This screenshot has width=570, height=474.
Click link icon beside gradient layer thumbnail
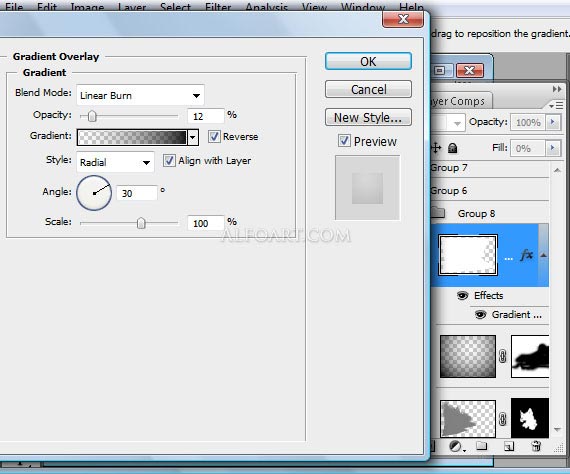pos(503,356)
